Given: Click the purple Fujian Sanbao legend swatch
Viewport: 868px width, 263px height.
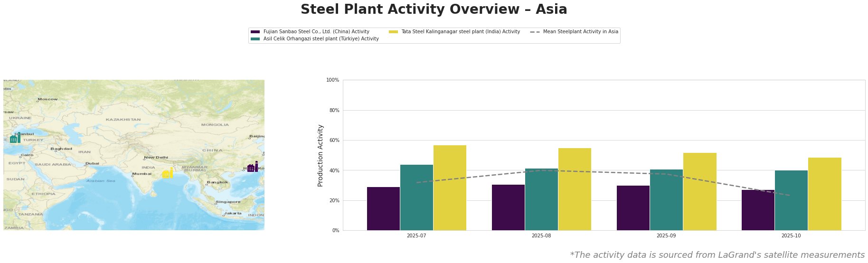Looking at the screenshot, I should pyautogui.click(x=255, y=32).
